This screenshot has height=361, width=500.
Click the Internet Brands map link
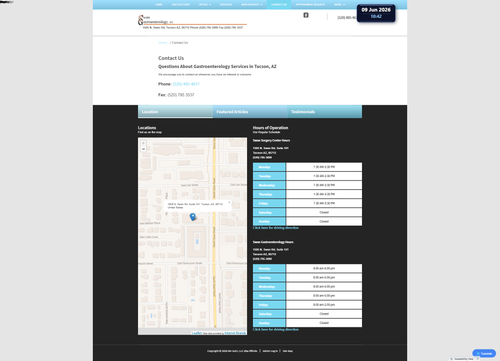pos(235,333)
